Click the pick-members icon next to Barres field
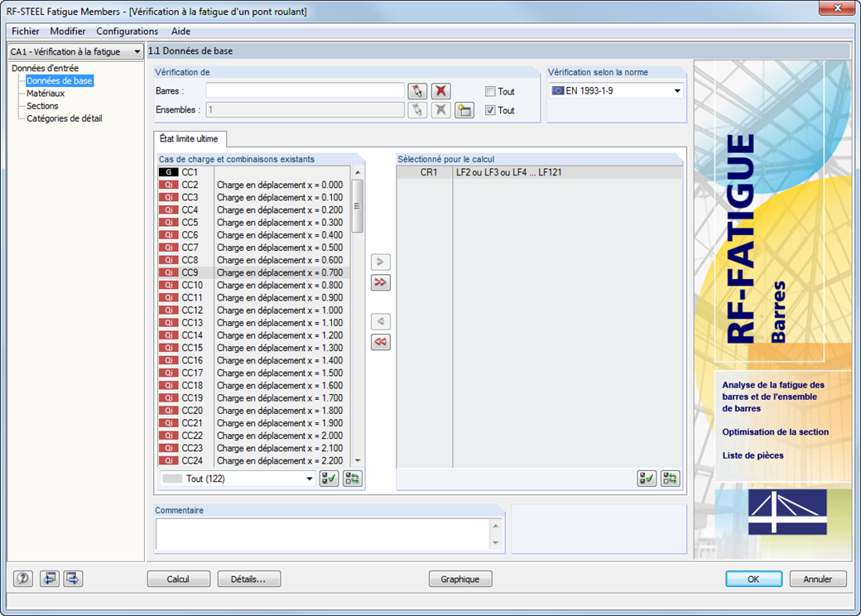The height and width of the screenshot is (616, 861). click(x=417, y=91)
